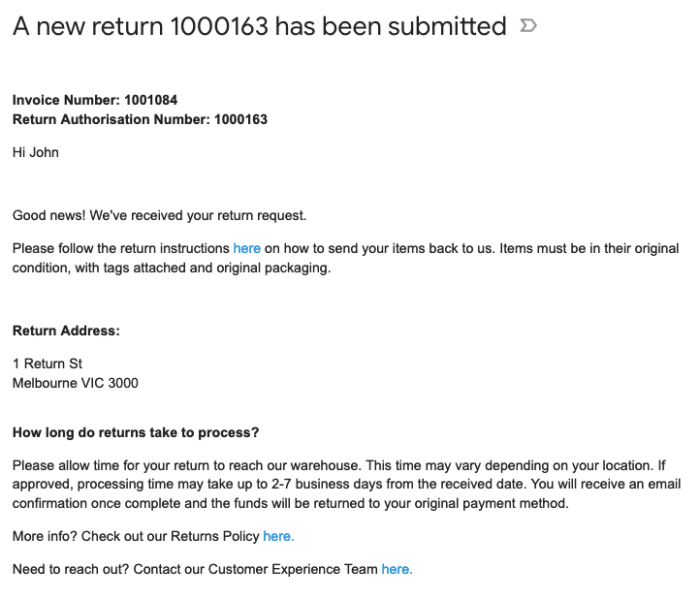Click the Invoice Number 1001084 line
Screen dimensions: 700x600
pos(95,100)
